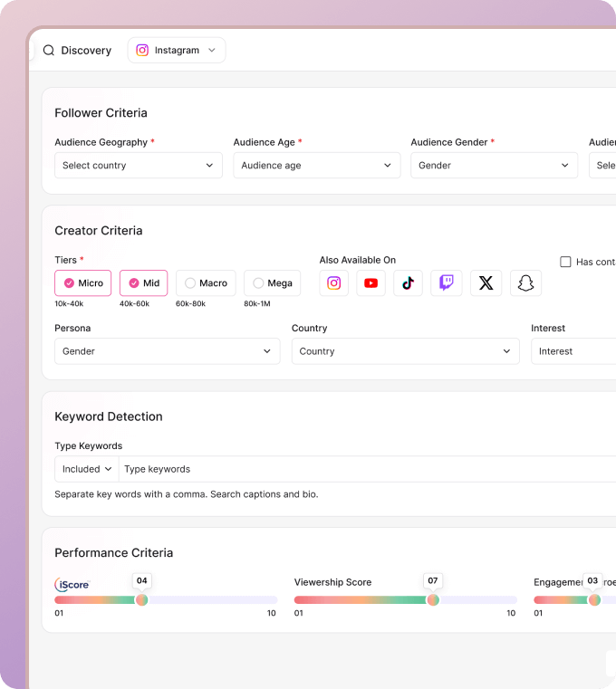Click the iScore slider handle
616x689 pixels.
pos(141,599)
